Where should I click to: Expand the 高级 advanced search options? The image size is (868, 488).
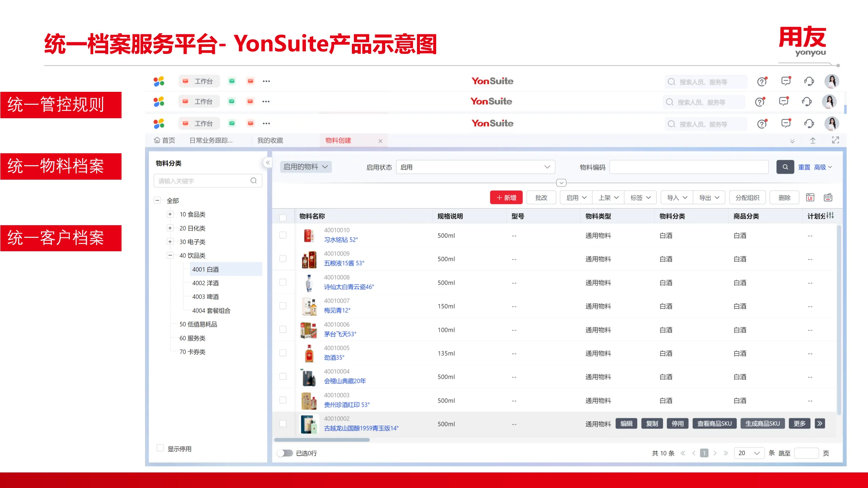[x=823, y=167]
